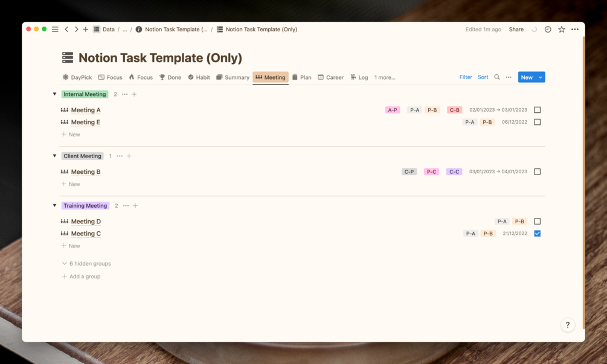This screenshot has height=364, width=607.
Task: Click the Meeting A row icon
Action: click(x=65, y=110)
